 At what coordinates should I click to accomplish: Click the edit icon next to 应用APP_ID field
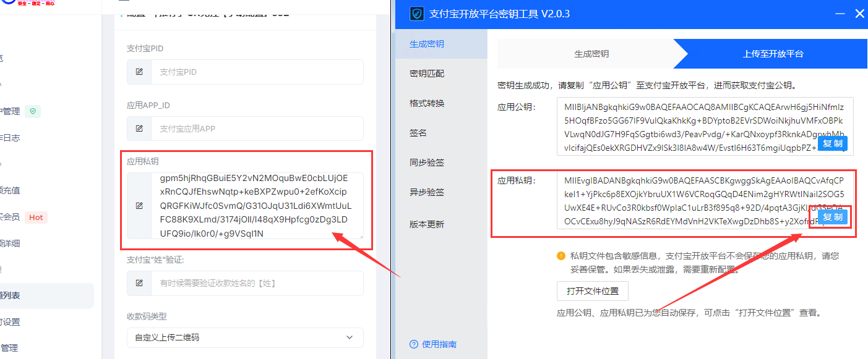(x=139, y=128)
